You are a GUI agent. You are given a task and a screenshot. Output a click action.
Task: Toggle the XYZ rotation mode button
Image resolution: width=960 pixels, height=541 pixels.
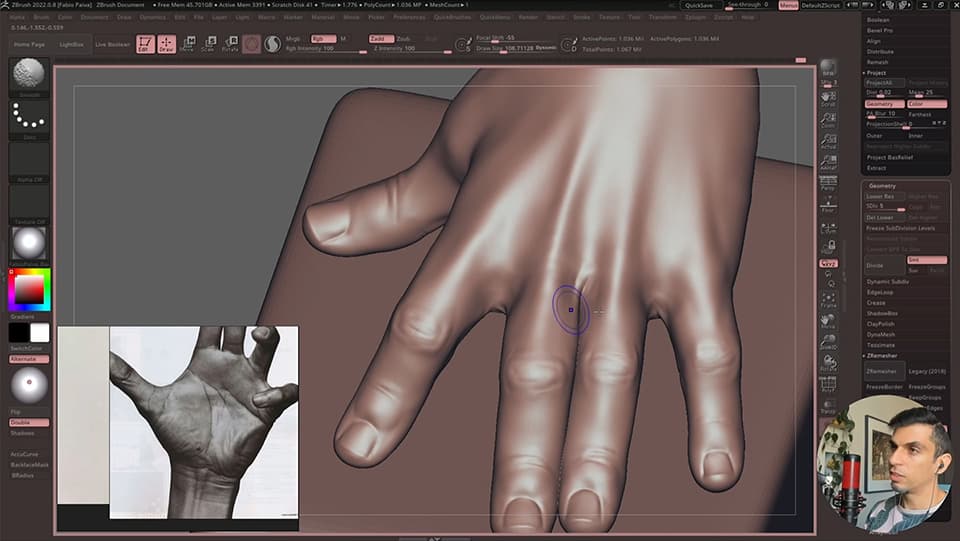pos(828,263)
